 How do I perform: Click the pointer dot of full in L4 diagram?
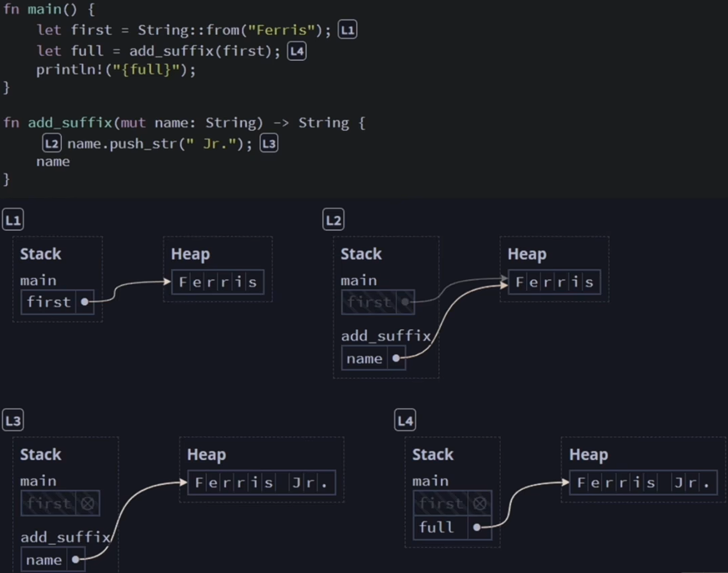pyautogui.click(x=476, y=527)
